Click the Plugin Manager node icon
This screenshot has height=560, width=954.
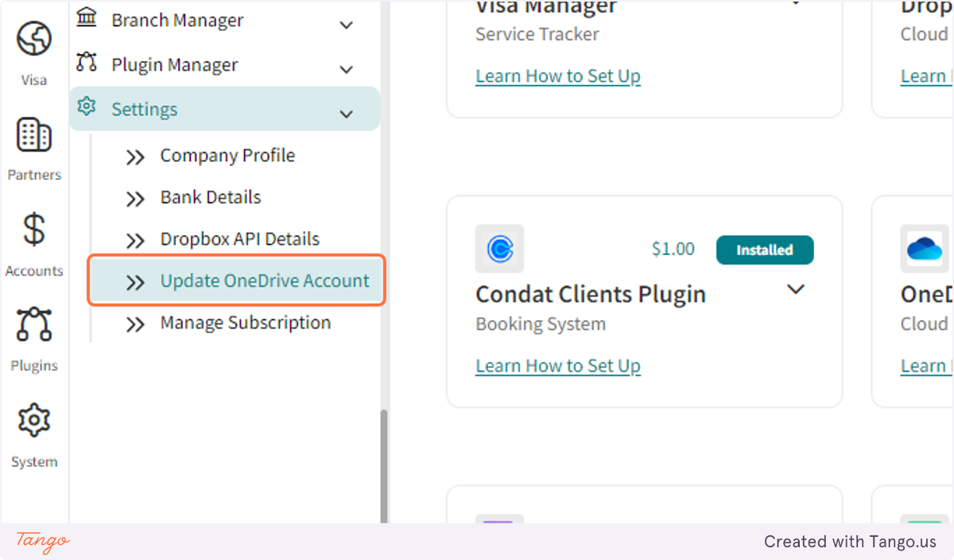(x=87, y=63)
